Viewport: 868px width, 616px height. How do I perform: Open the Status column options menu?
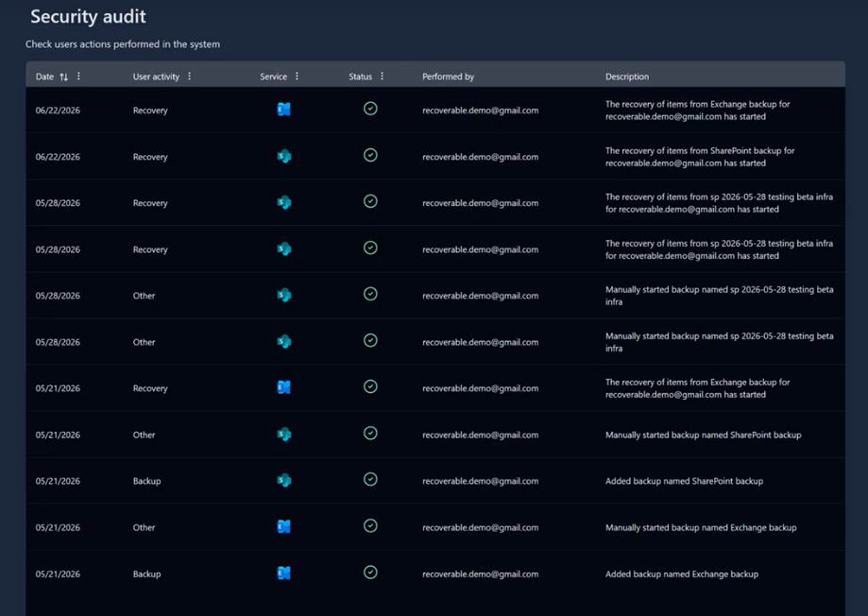382,77
